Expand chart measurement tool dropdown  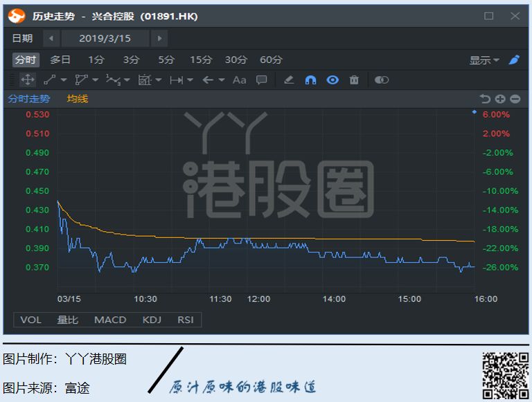pos(159,80)
